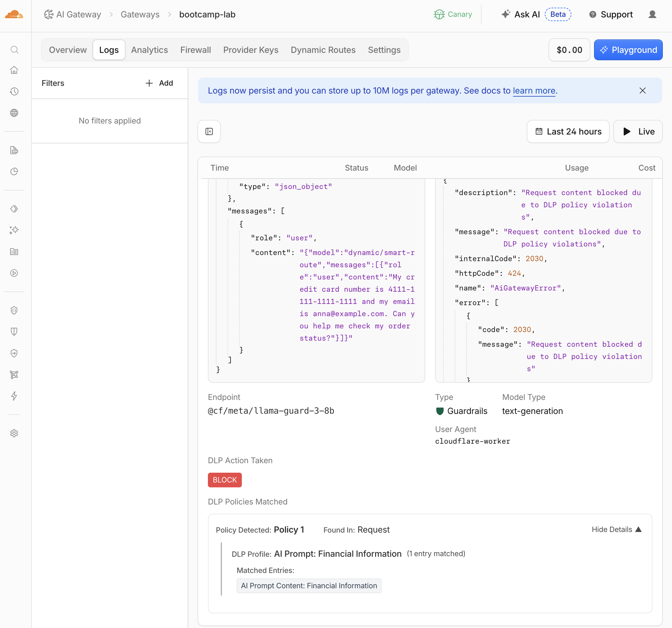Open the half-filled shield icon
Image resolution: width=672 pixels, height=628 pixels.
[14, 331]
